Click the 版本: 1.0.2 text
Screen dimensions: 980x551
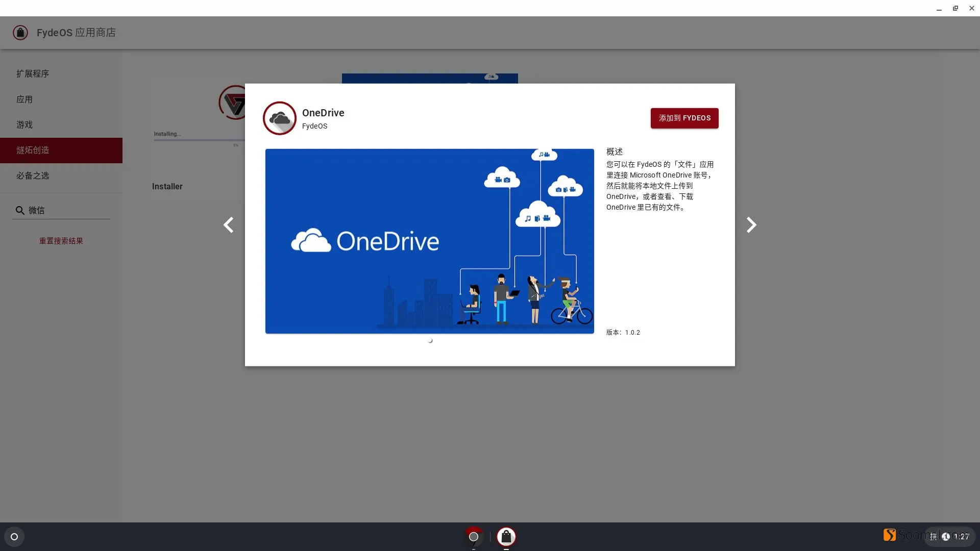click(x=623, y=333)
